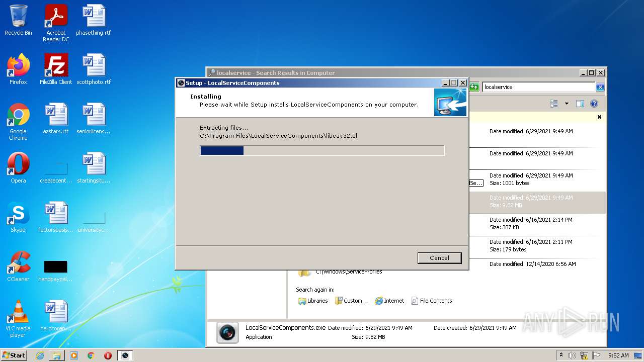Open network status tray icon

point(584,355)
